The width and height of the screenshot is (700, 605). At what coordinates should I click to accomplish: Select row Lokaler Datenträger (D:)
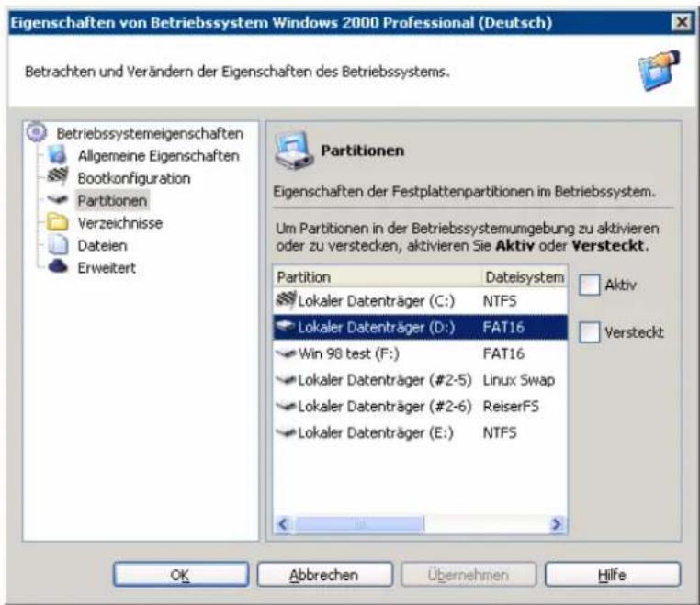click(420, 327)
